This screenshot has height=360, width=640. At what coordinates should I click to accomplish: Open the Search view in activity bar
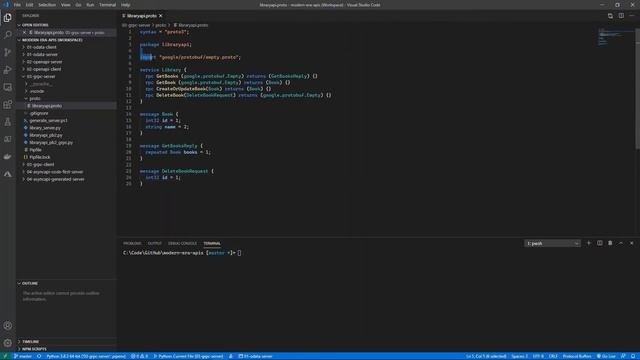(x=7, y=35)
